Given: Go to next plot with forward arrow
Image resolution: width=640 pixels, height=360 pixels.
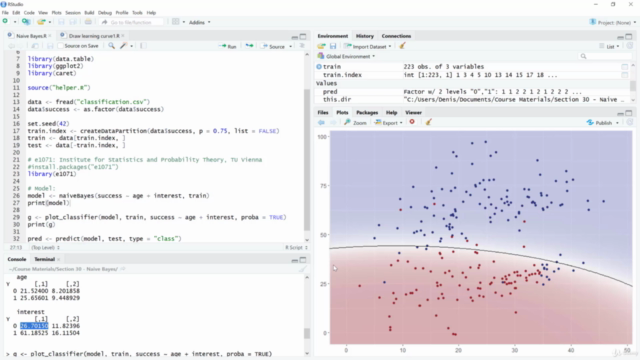Looking at the screenshot, I should coord(333,122).
